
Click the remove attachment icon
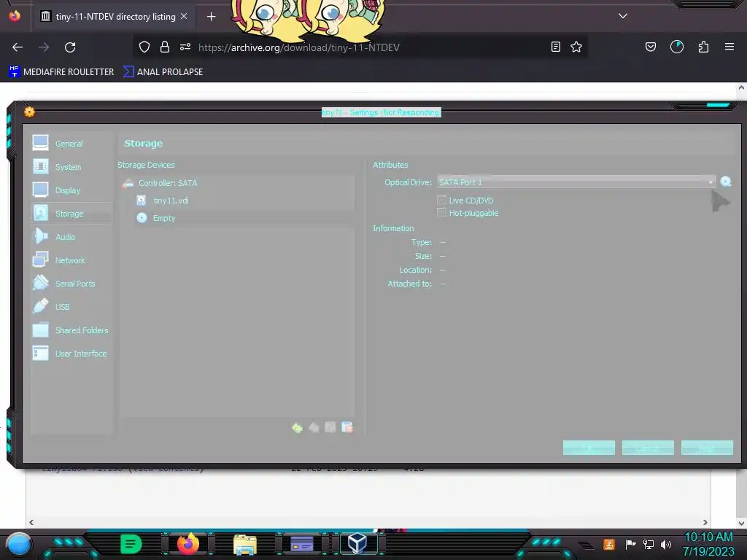(347, 427)
